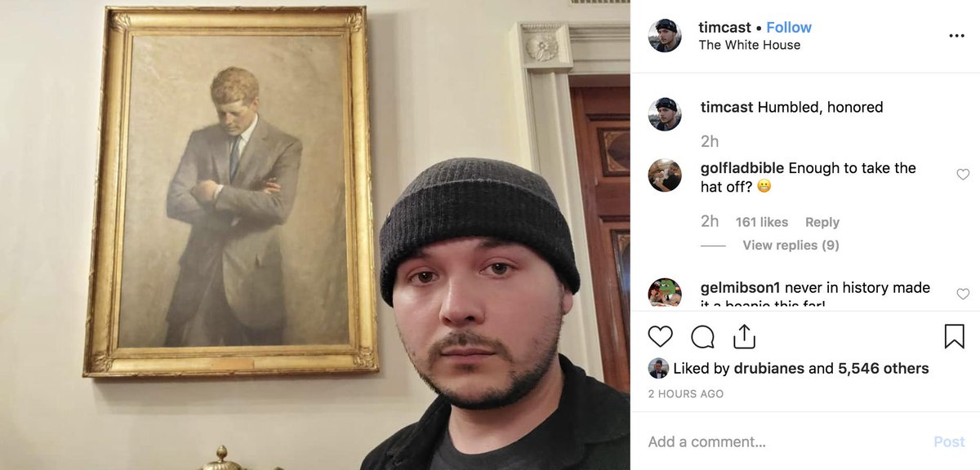Follow the timcast account
The height and width of the screenshot is (470, 980).
click(x=789, y=27)
